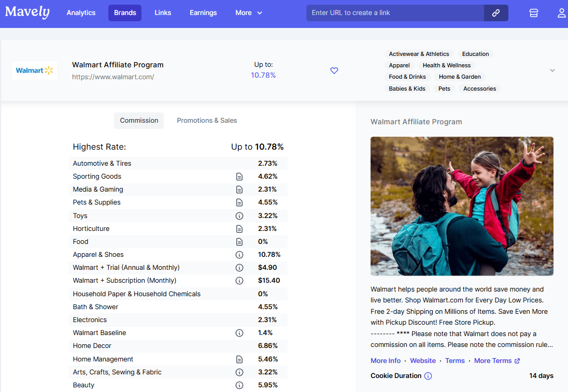Image resolution: width=568 pixels, height=392 pixels.
Task: Show info icon for Beauty
Action: 239,385
